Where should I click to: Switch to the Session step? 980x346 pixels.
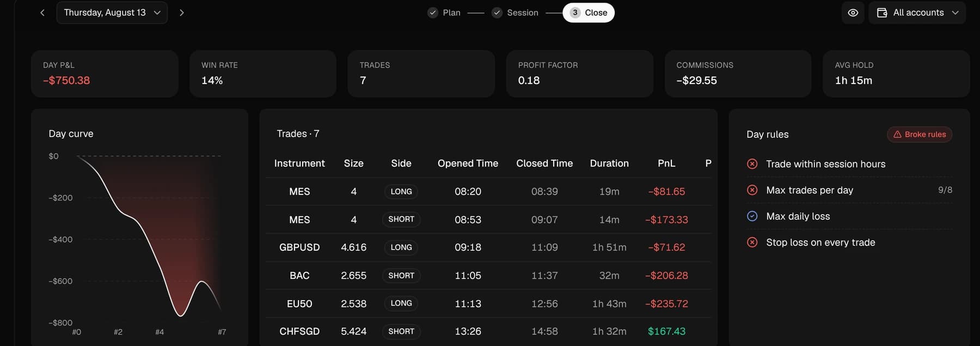(x=515, y=13)
